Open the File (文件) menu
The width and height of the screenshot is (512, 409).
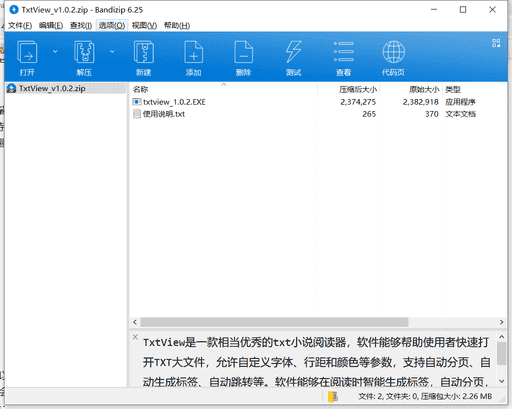pos(20,26)
